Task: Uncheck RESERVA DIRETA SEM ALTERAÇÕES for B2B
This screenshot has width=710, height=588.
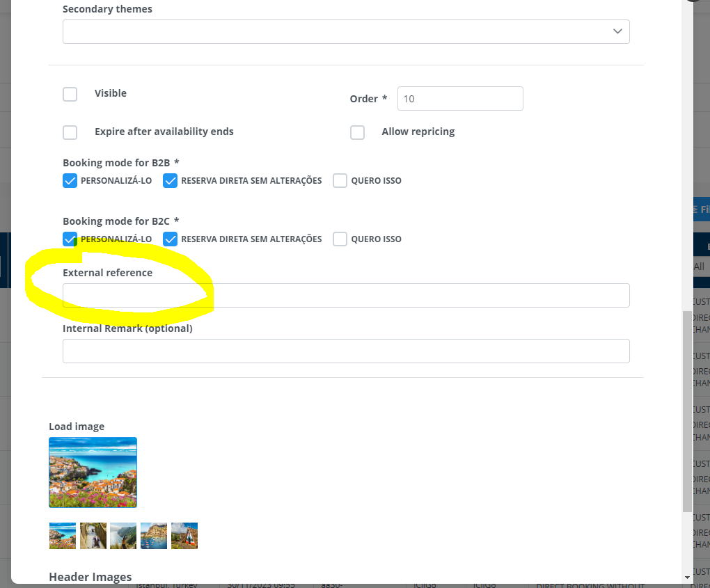Action: (x=171, y=181)
